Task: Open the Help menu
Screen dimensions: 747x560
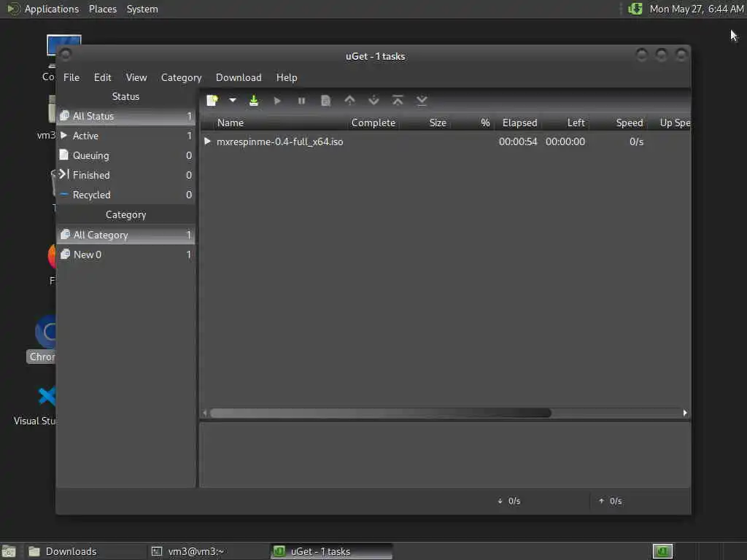Action: coord(287,77)
